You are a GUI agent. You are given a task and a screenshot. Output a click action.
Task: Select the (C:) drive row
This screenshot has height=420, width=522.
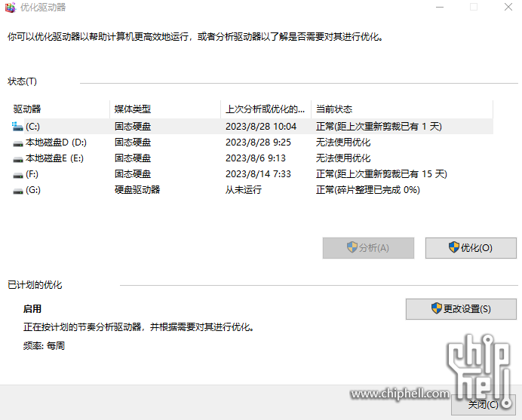252,127
